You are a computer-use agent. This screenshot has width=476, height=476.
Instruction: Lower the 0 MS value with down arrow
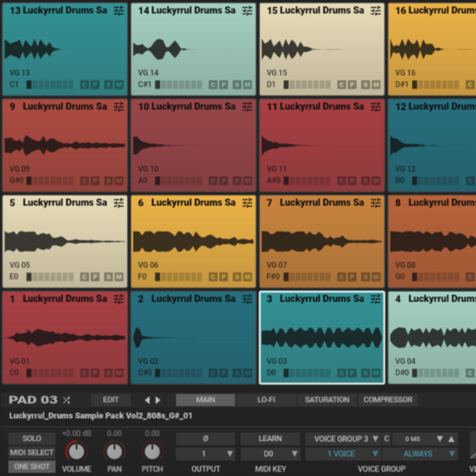coord(440,439)
